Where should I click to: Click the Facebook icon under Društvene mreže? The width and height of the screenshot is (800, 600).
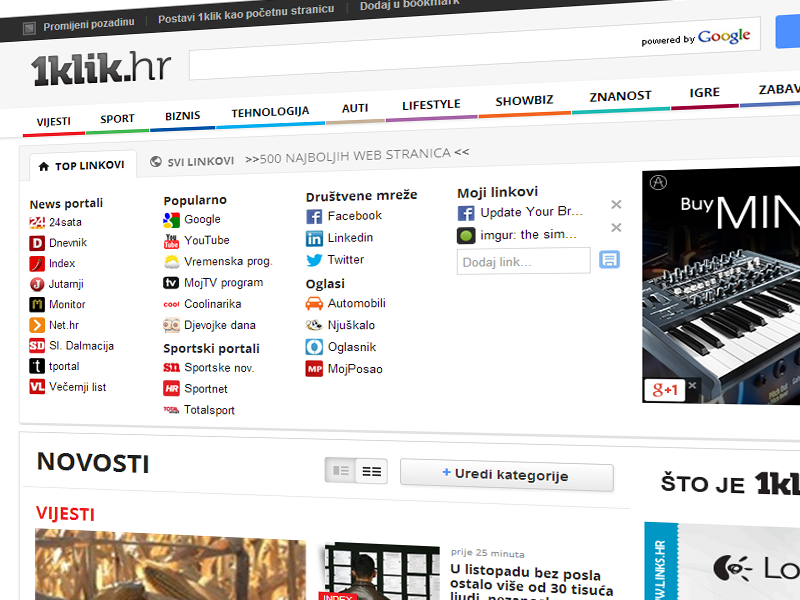point(314,217)
